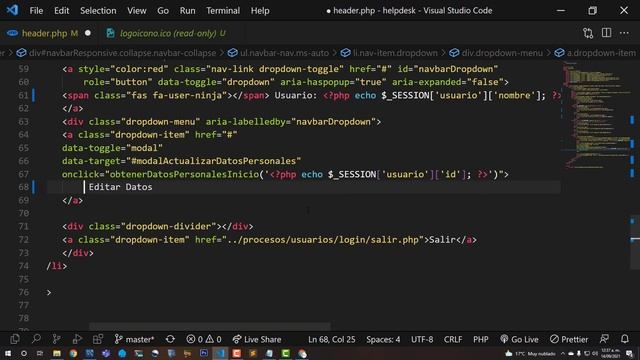
Task: Click the Cortana search circle in taskbar
Action: click(x=24, y=353)
